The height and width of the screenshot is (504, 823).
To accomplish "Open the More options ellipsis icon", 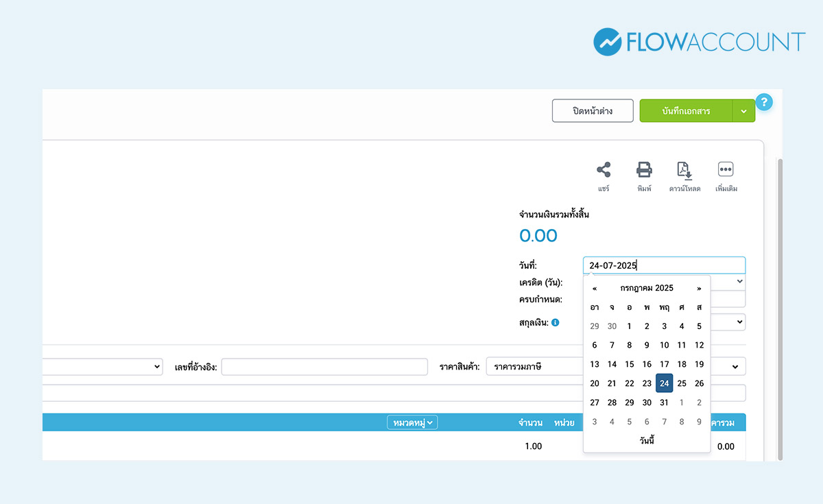I will click(726, 169).
